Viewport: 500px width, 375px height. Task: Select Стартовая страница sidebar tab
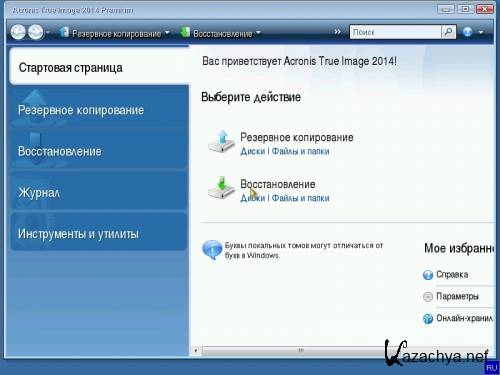pos(99,67)
